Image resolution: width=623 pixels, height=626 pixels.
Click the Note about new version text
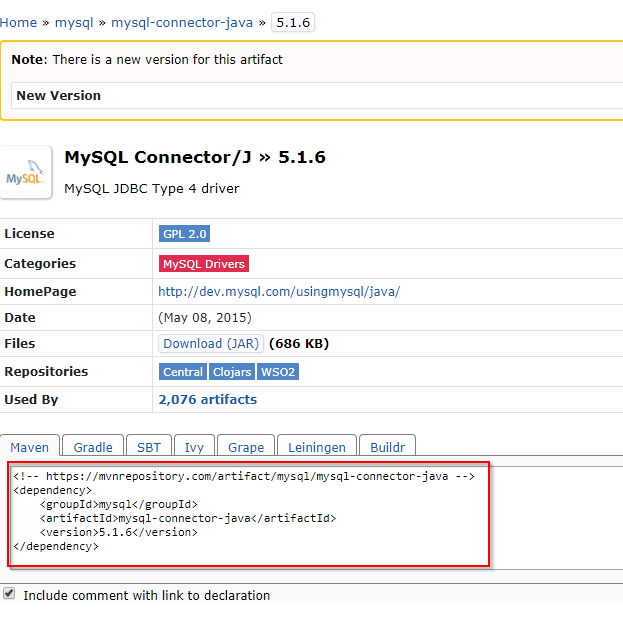pyautogui.click(x=147, y=59)
